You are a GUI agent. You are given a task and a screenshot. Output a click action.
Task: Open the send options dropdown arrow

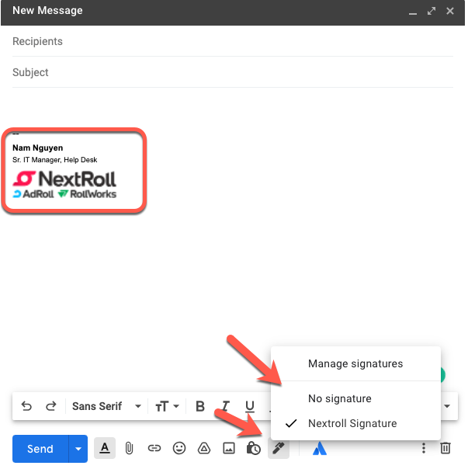tap(78, 449)
